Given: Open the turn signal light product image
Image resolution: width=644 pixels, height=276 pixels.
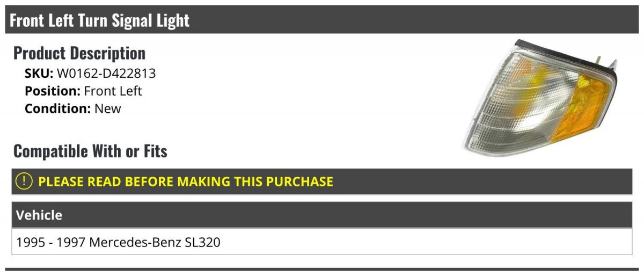Looking at the screenshot, I should pyautogui.click(x=539, y=99).
